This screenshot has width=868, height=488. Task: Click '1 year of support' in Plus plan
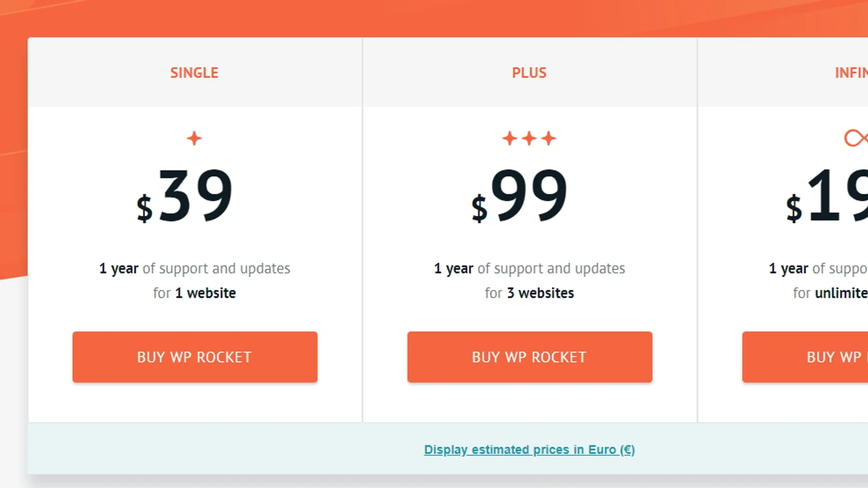488,268
